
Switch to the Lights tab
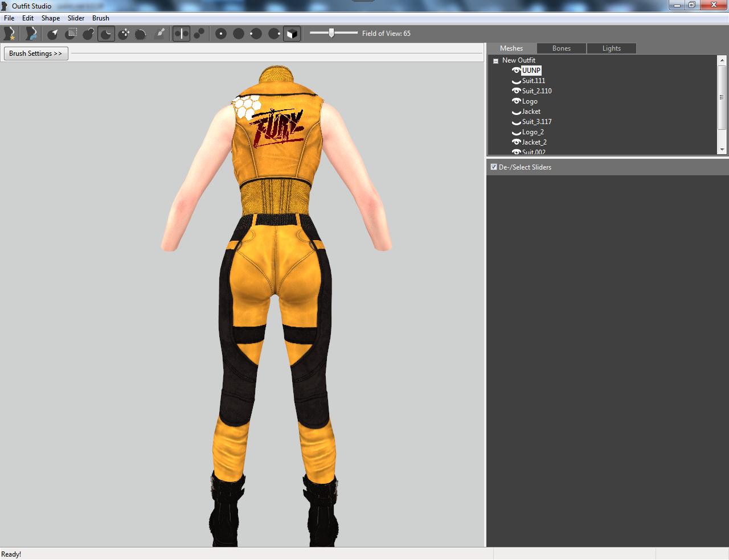(x=612, y=48)
